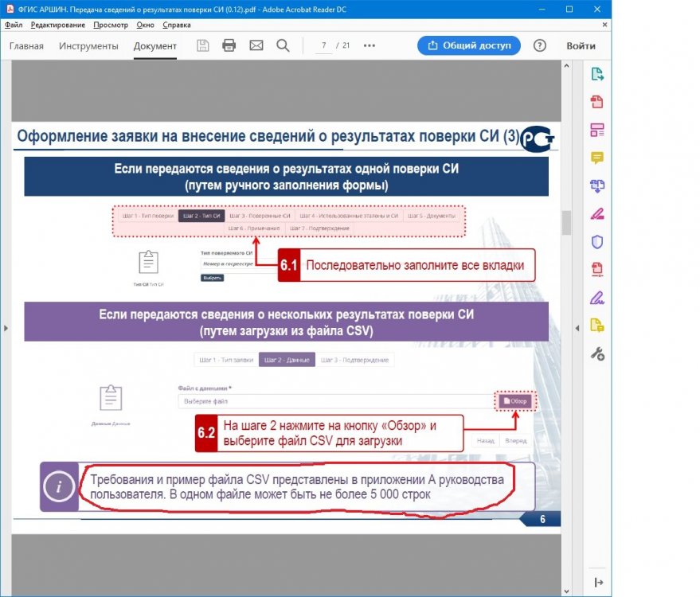Open the Файл menu
Image resolution: width=700 pixels, height=597 pixels.
tap(14, 25)
